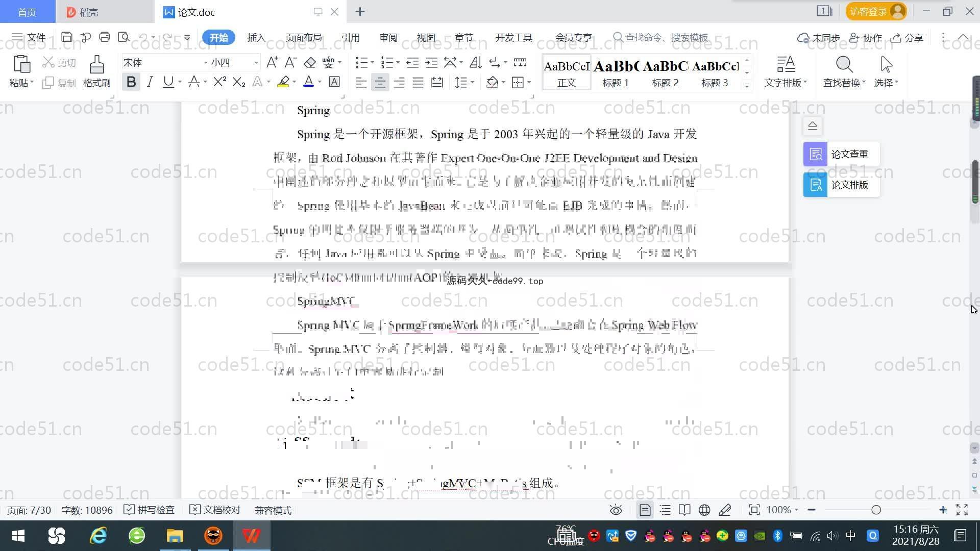This screenshot has height=551, width=980.
Task: Switch to page layout view in status bar
Action: coord(645,510)
